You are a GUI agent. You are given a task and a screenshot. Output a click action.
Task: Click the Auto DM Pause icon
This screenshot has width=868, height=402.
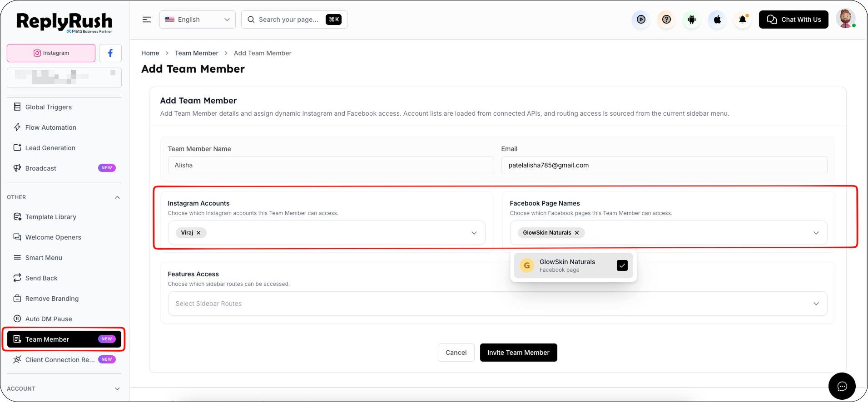click(17, 319)
